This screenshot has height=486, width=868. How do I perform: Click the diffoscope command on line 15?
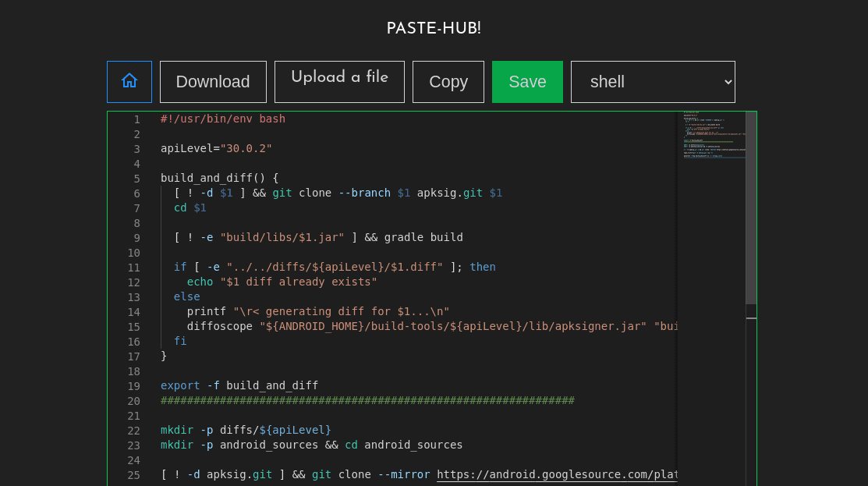coord(219,326)
